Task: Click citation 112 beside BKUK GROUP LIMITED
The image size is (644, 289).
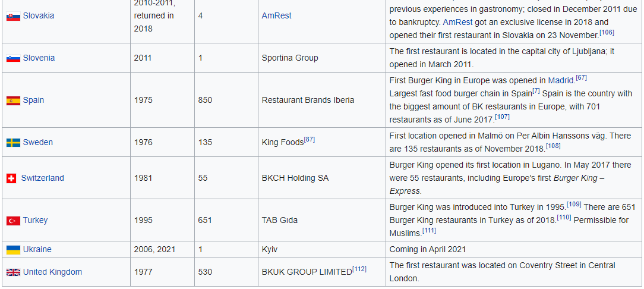Action: coord(359,269)
